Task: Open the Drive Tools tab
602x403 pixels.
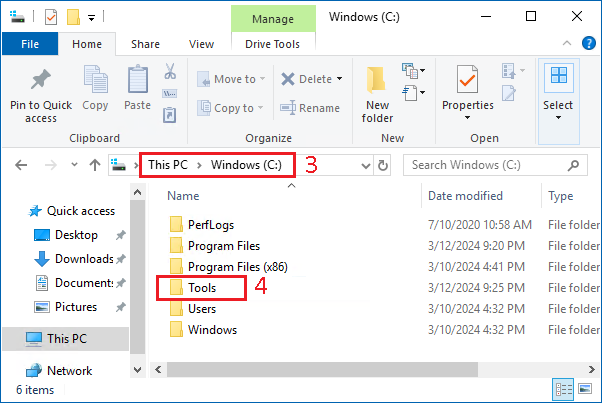Action: [273, 44]
